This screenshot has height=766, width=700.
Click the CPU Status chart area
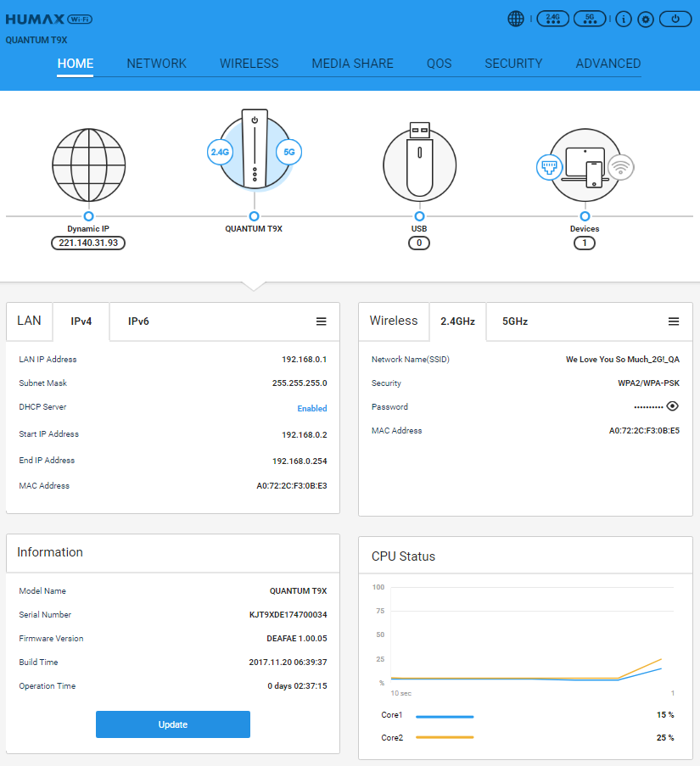[x=532, y=635]
